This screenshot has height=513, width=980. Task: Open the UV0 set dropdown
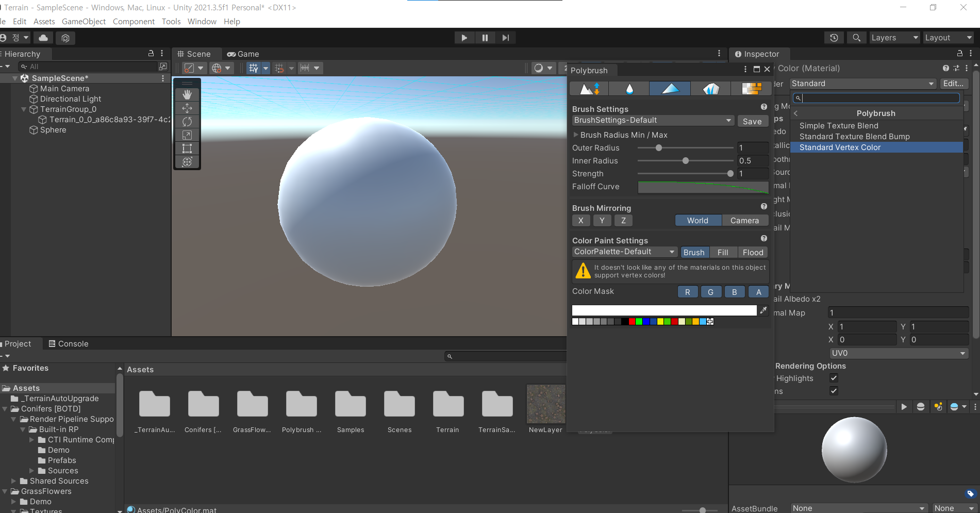(899, 353)
